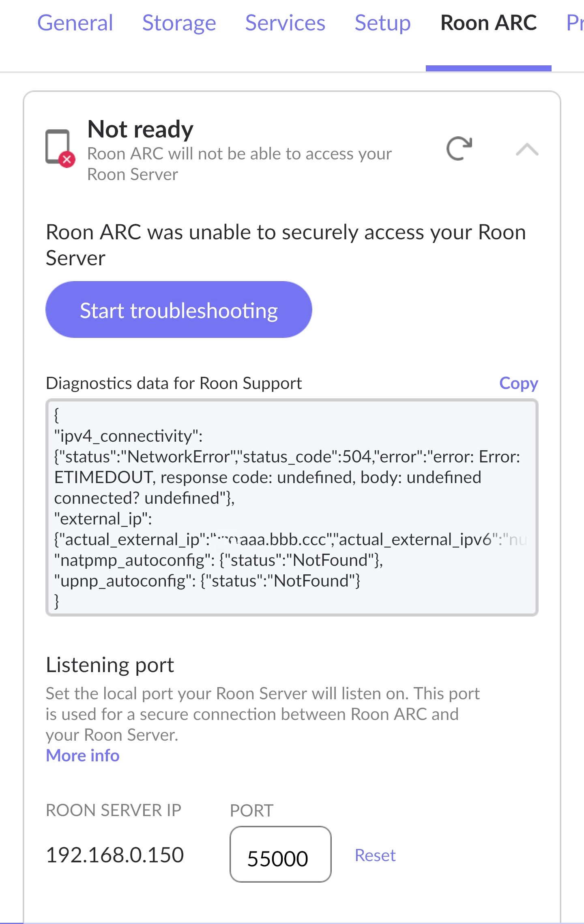Switch to the Storage tab
The height and width of the screenshot is (924, 584).
(x=179, y=23)
